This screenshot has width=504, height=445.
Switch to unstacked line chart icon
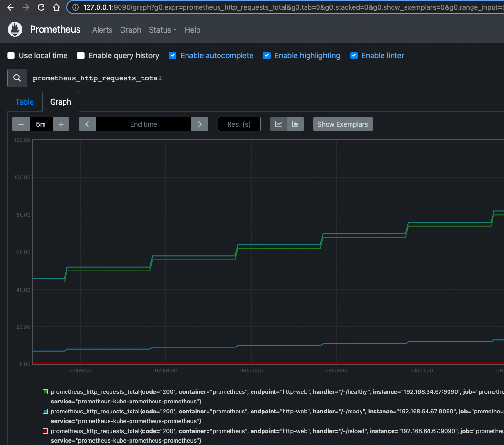pos(279,124)
